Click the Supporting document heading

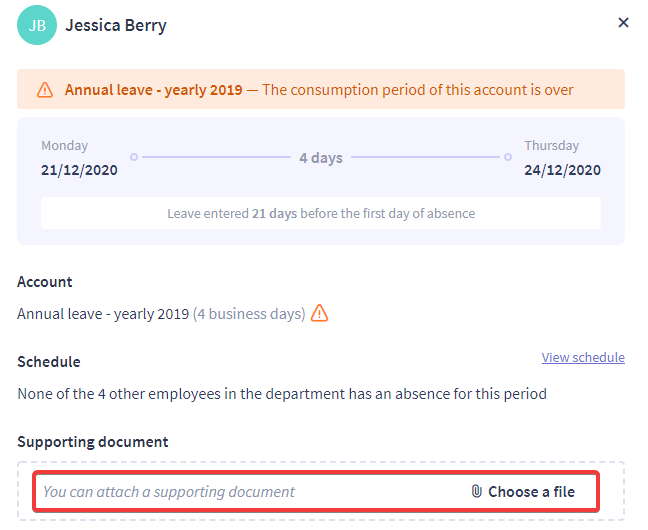pos(93,442)
